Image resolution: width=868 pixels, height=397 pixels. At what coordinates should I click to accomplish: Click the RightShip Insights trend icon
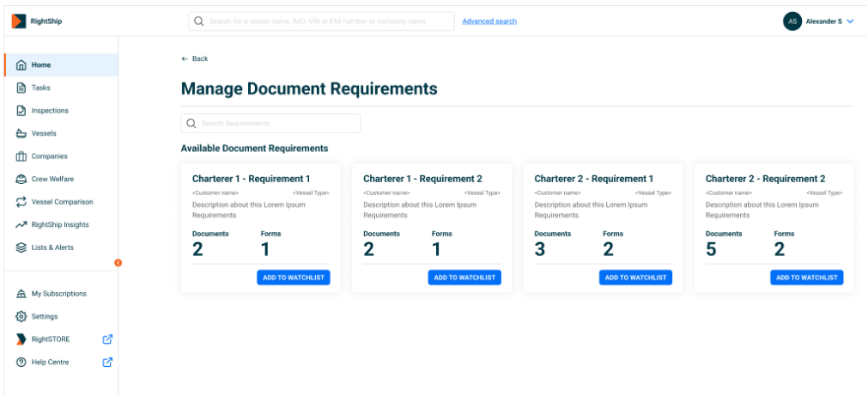[x=21, y=224]
